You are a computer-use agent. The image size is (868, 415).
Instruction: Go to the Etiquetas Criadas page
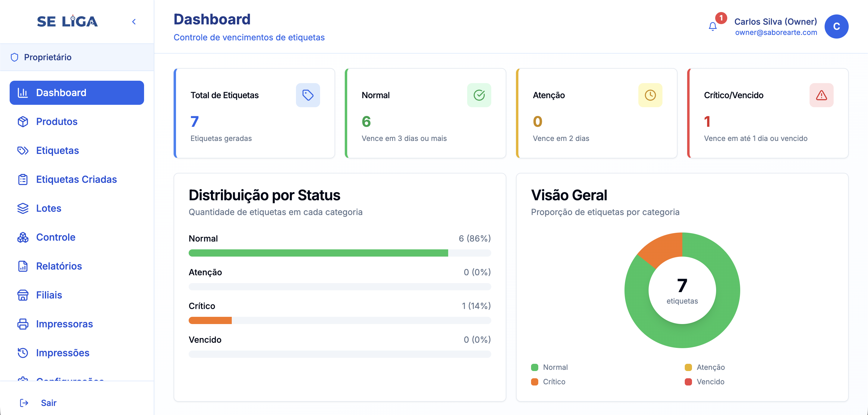click(76, 179)
